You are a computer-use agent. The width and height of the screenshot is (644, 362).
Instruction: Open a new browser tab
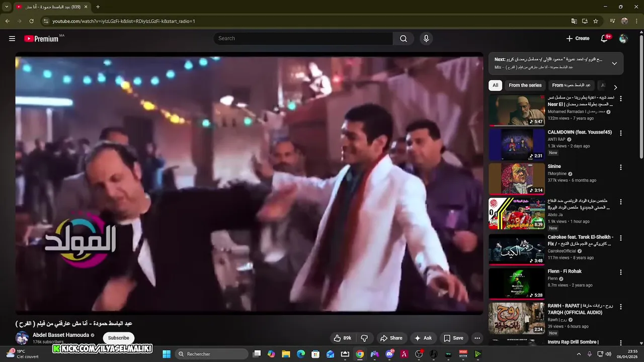98,7
